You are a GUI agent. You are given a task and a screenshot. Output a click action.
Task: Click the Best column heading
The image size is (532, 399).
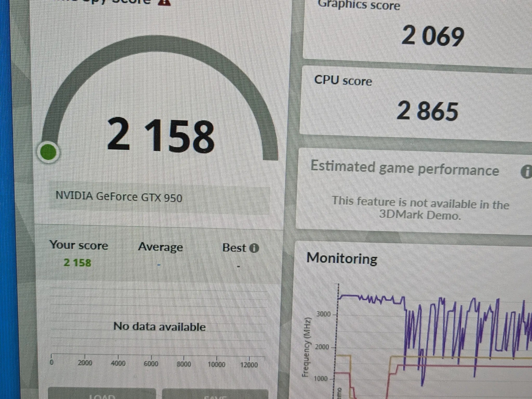234,248
